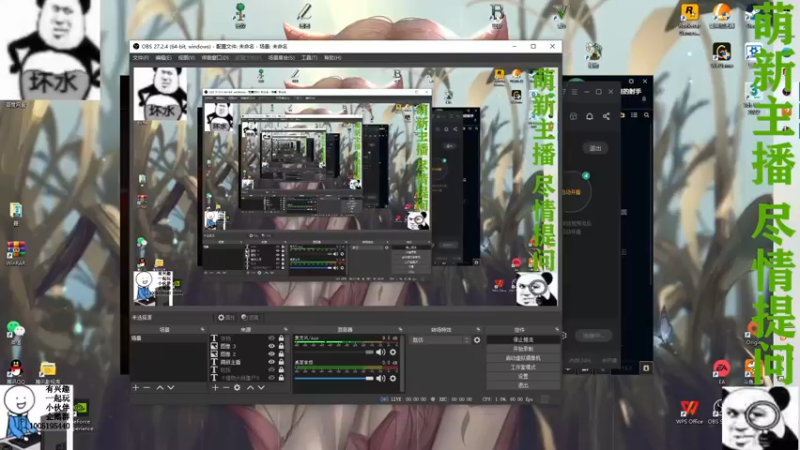Screen dimensions: 800x450
Task: Adjust the 桌面音频 volume slider
Action: tap(334, 379)
